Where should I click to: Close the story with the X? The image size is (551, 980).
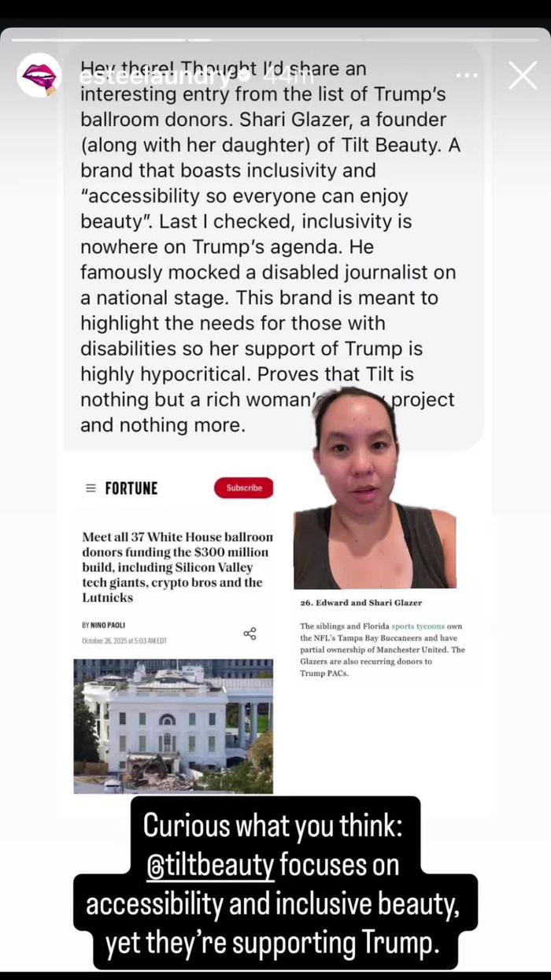pos(523,76)
